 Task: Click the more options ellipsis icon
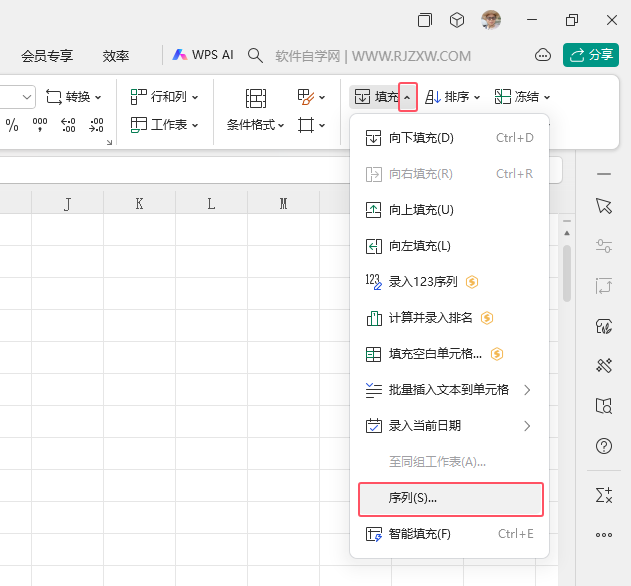click(x=604, y=535)
